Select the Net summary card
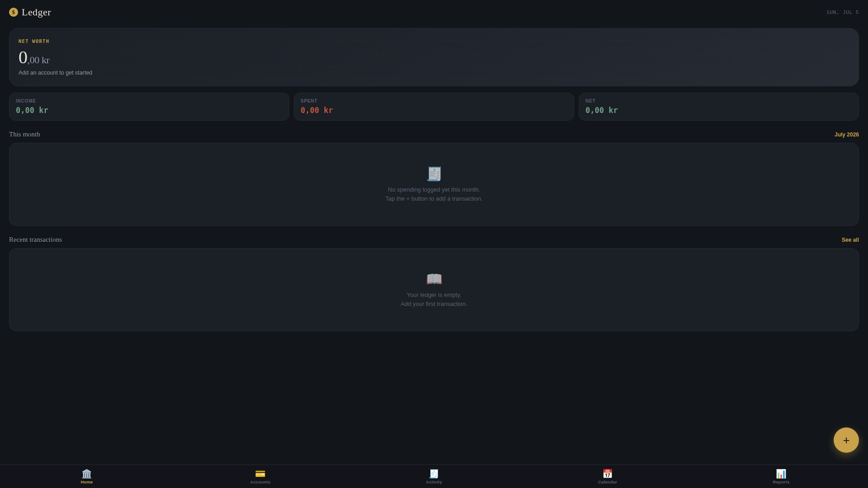The width and height of the screenshot is (868, 488). (x=719, y=107)
